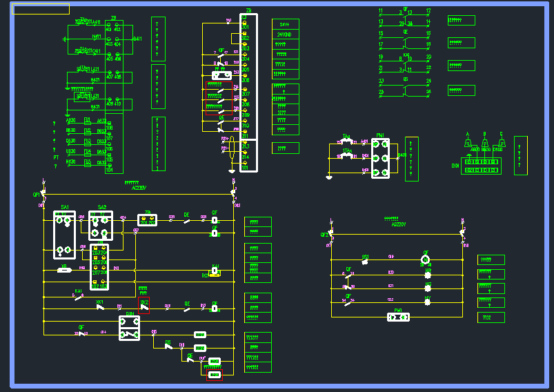Click the DXN indicator block in lower circuit
The width and height of the screenshot is (554, 392).
point(129,328)
